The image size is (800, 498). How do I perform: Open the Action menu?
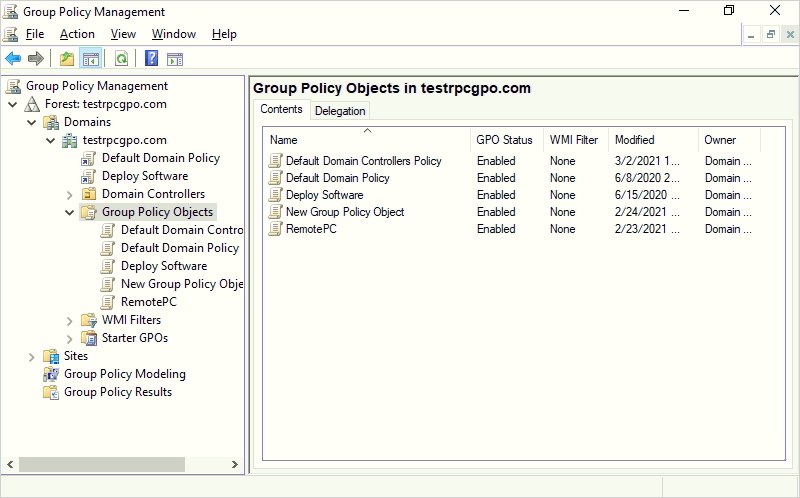(77, 34)
